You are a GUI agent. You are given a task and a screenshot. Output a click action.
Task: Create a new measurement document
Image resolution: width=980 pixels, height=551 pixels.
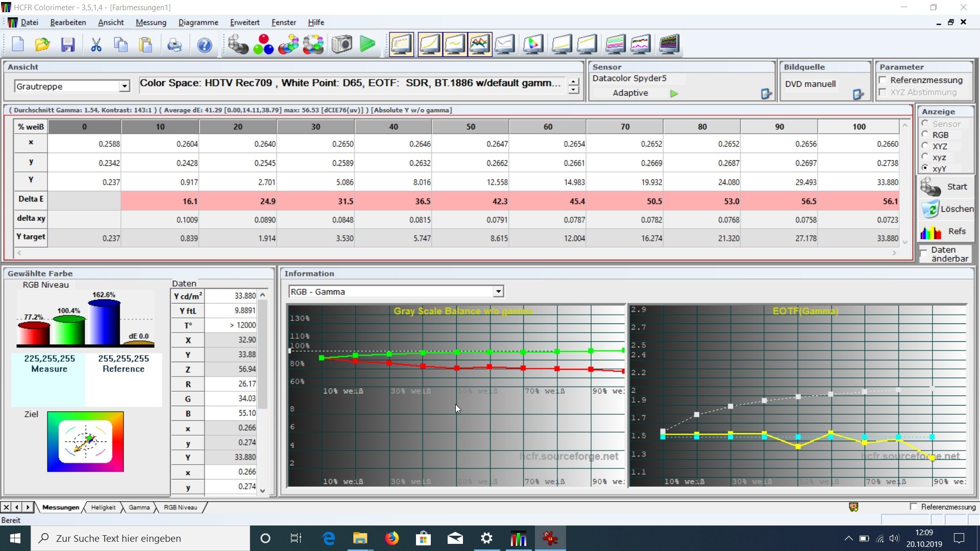18,45
